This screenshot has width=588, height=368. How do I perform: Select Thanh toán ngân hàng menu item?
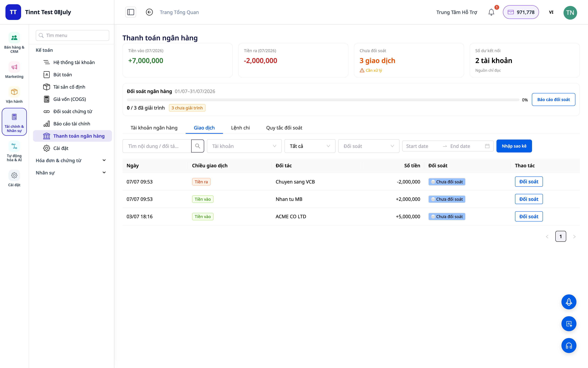(x=72, y=136)
